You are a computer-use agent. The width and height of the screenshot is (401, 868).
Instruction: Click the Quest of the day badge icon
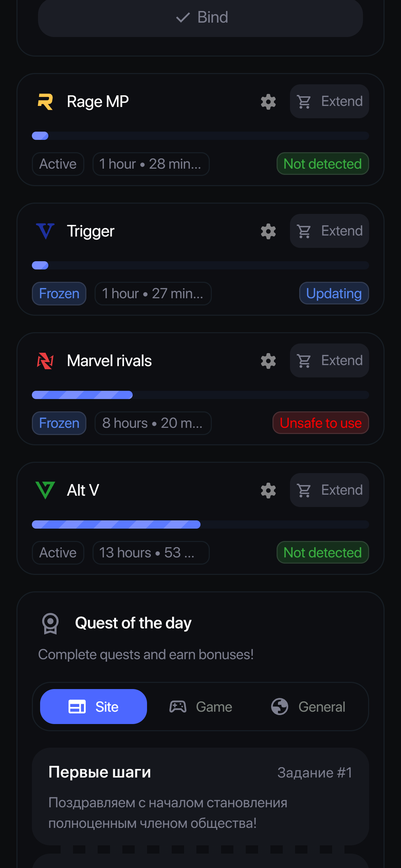(50, 623)
